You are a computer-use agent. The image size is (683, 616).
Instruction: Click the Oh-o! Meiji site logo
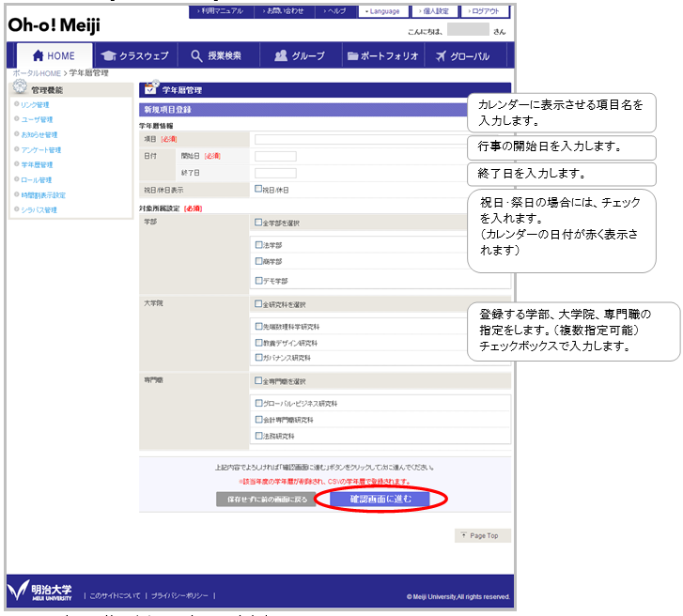point(54,25)
